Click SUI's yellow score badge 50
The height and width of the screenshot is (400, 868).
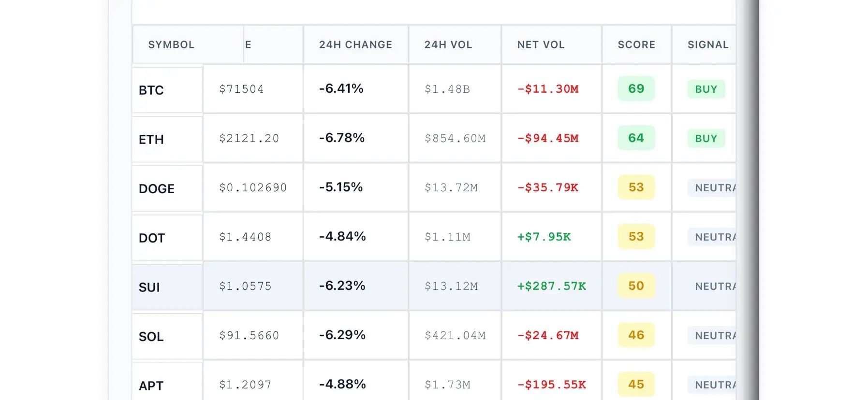(636, 286)
